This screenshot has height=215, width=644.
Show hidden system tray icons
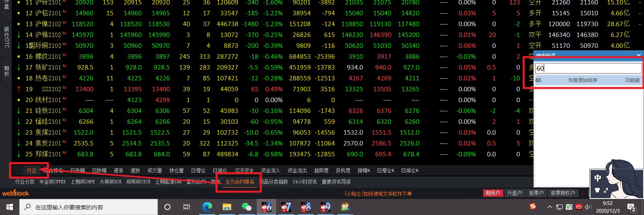[549, 207]
